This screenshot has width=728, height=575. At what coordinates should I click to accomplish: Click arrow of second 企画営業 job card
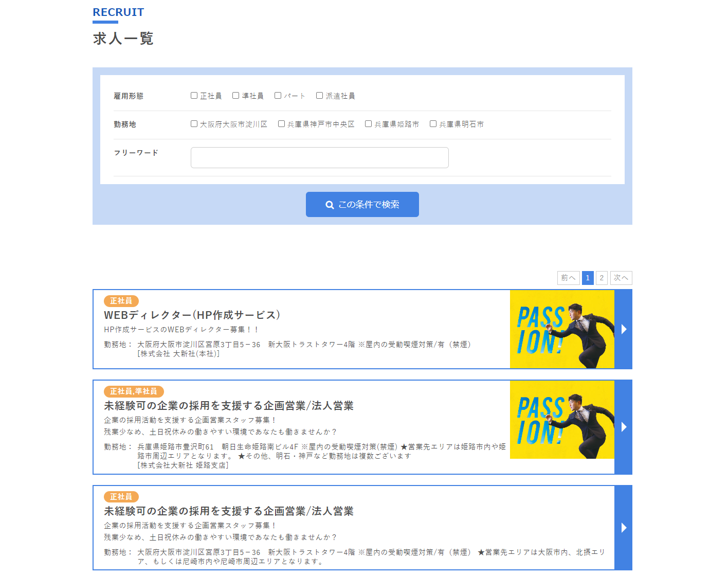click(x=623, y=427)
